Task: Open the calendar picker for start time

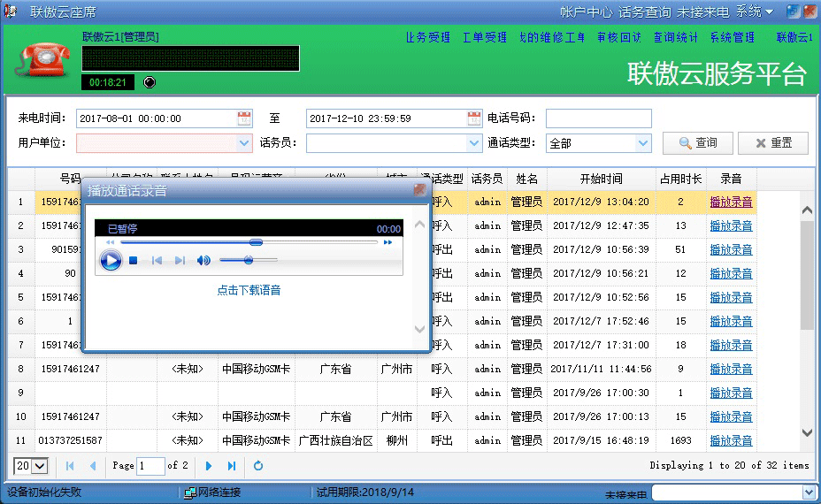Action: [x=244, y=118]
